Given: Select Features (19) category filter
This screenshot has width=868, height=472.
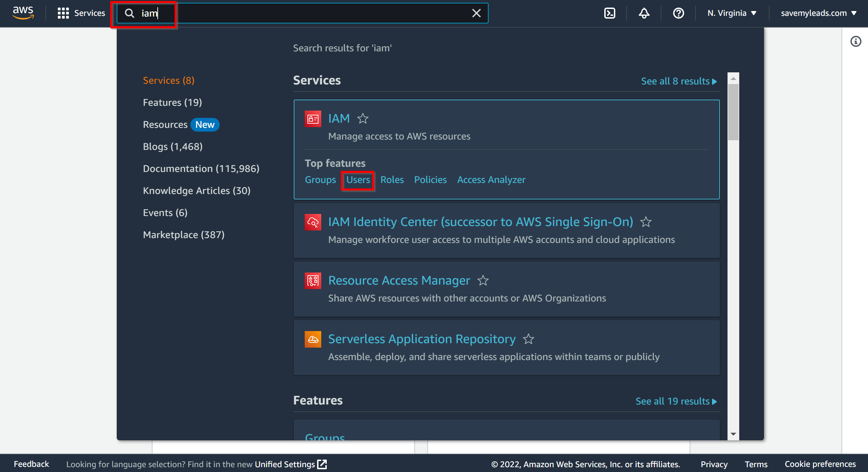Looking at the screenshot, I should point(172,102).
